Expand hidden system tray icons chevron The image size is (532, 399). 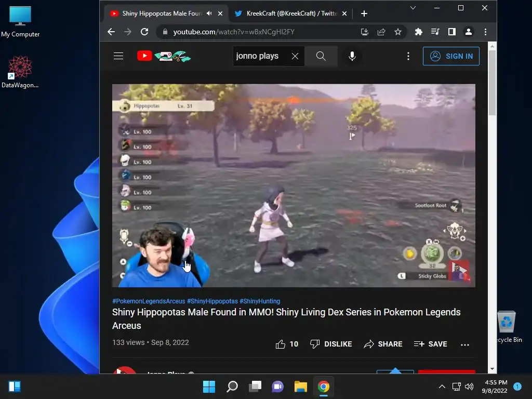(x=442, y=387)
